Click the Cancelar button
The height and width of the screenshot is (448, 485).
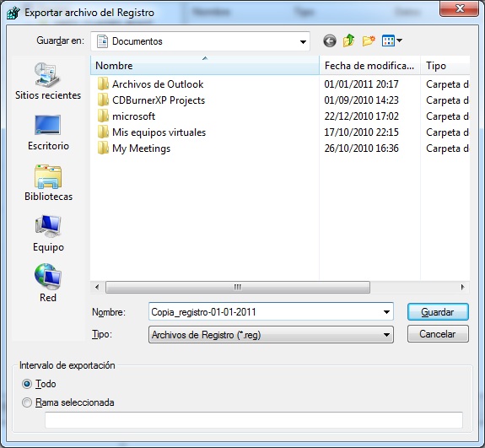pos(438,334)
